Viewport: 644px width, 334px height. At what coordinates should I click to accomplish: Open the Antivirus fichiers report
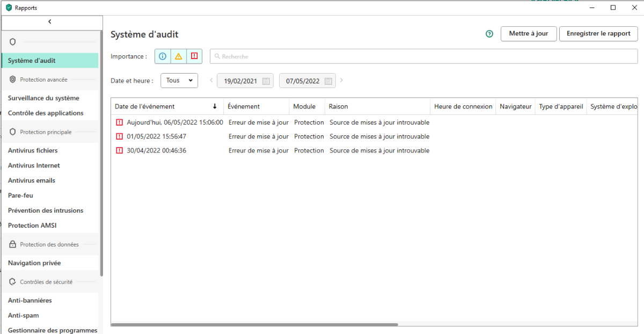33,151
